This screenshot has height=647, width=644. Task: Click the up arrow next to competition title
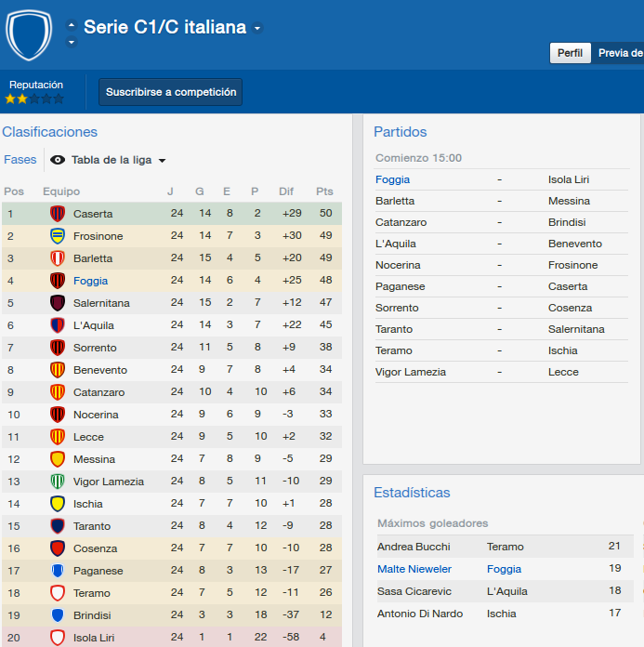72,25
